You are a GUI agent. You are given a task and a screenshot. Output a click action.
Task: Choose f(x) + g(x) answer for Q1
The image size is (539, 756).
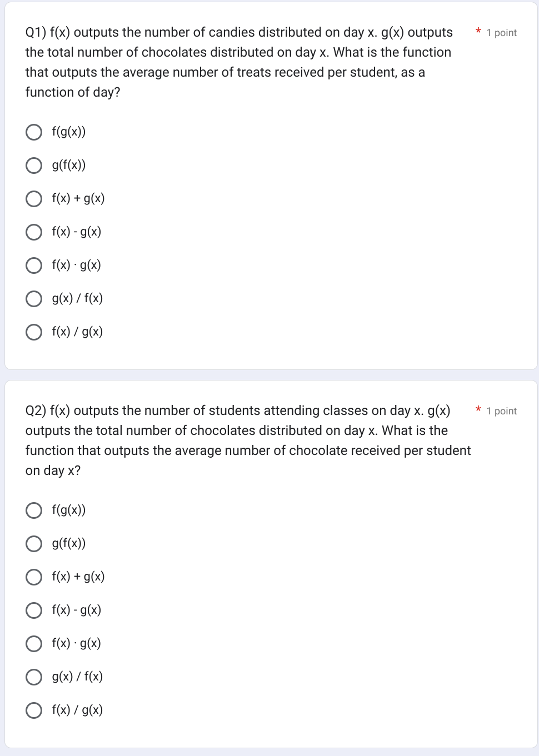tap(34, 198)
